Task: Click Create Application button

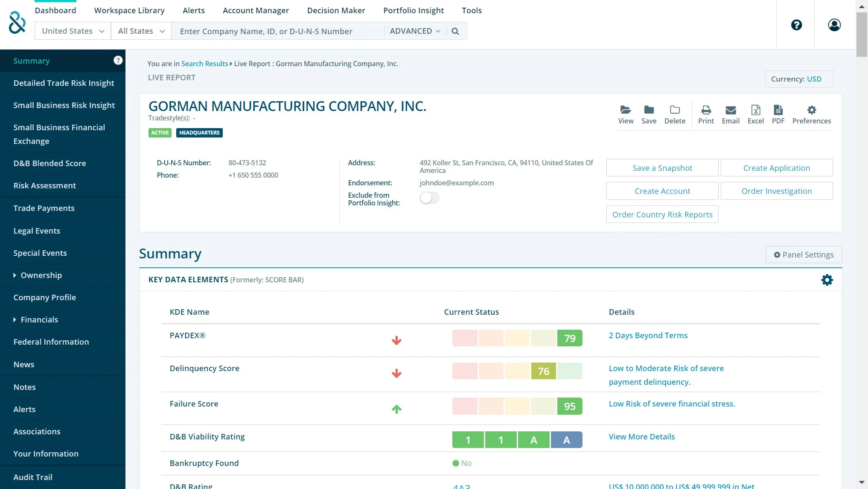Action: click(x=777, y=168)
